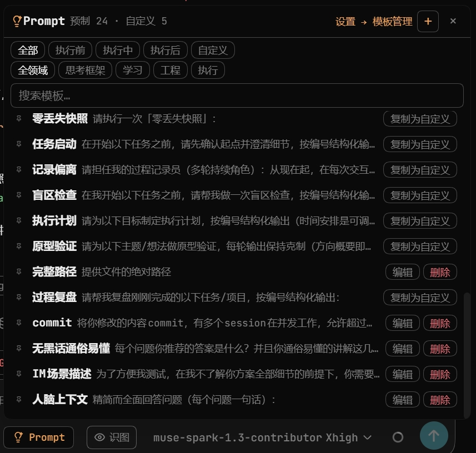Open the muse-spark-1.3-contributor model dropdown
Image resolution: width=476 pixels, height=453 pixels.
(262, 437)
